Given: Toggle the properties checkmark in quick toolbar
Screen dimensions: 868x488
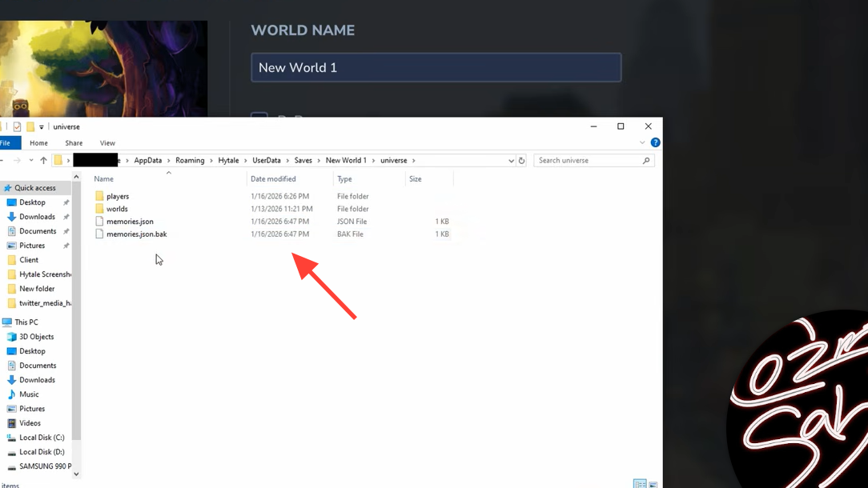Looking at the screenshot, I should point(17,126).
